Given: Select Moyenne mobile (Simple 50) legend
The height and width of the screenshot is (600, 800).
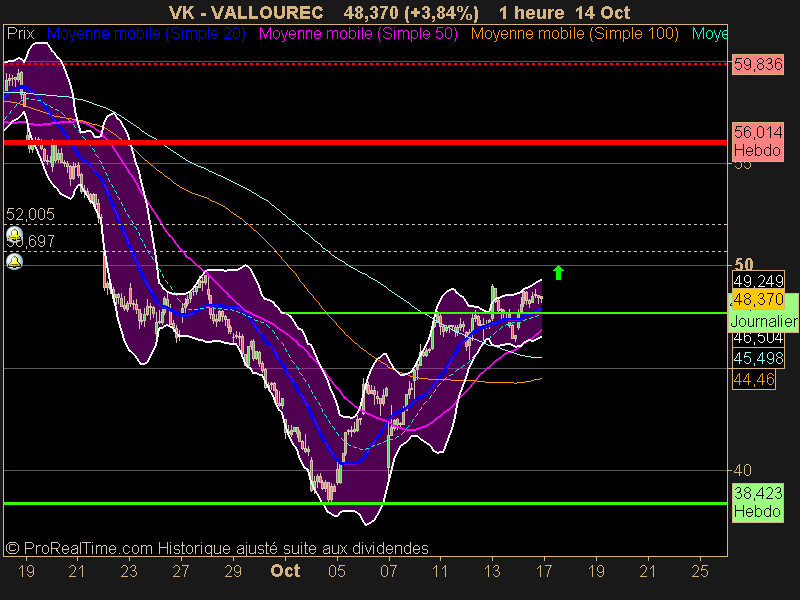Looking at the screenshot, I should tap(358, 34).
